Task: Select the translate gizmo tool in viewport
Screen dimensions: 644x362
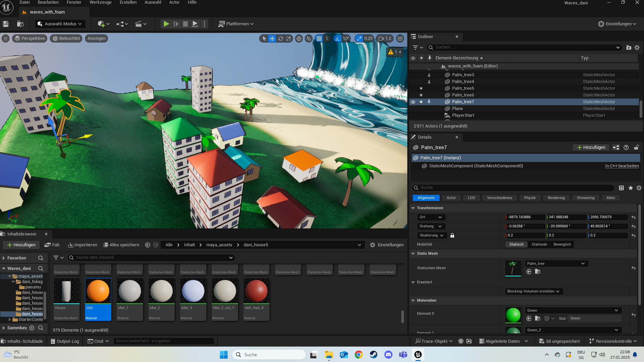Action: [x=272, y=38]
